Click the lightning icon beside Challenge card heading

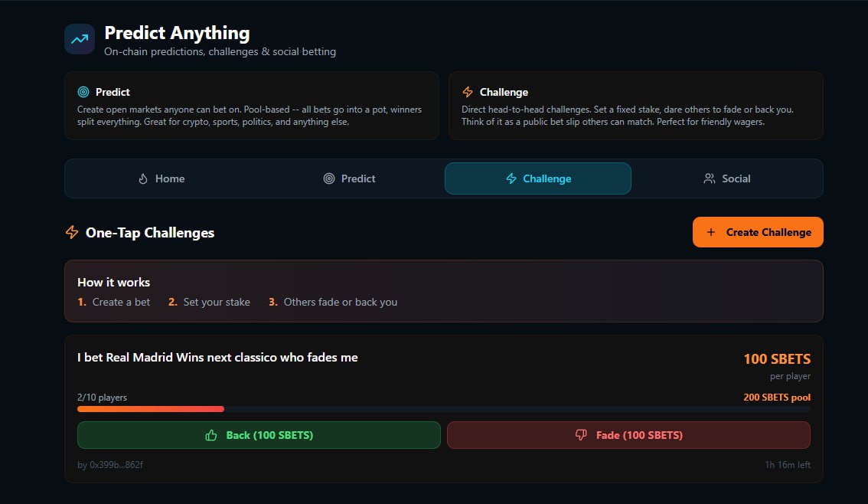click(468, 92)
